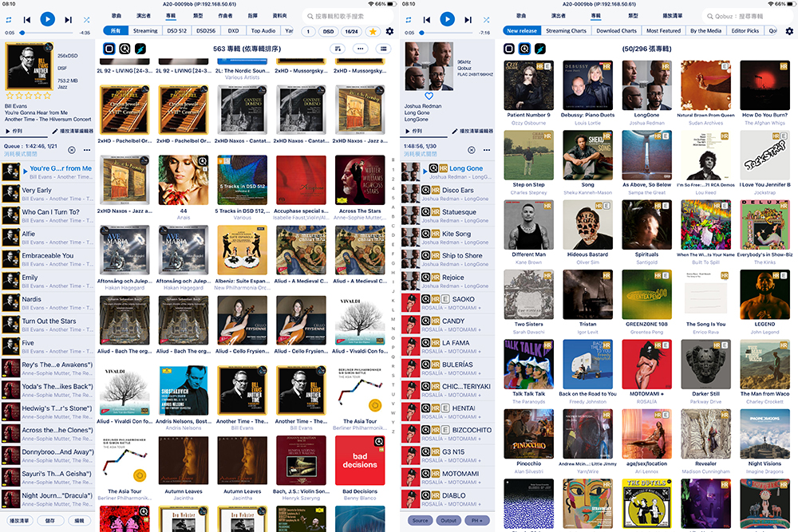Expand the 佇列 queue section in left pane
Viewport: 798px width, 532px height.
click(x=14, y=132)
